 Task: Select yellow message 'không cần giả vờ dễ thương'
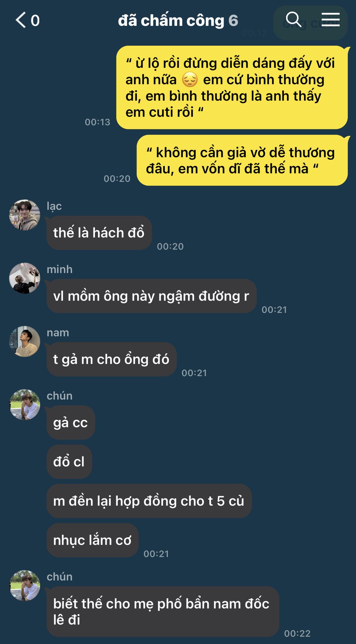pyautogui.click(x=242, y=160)
